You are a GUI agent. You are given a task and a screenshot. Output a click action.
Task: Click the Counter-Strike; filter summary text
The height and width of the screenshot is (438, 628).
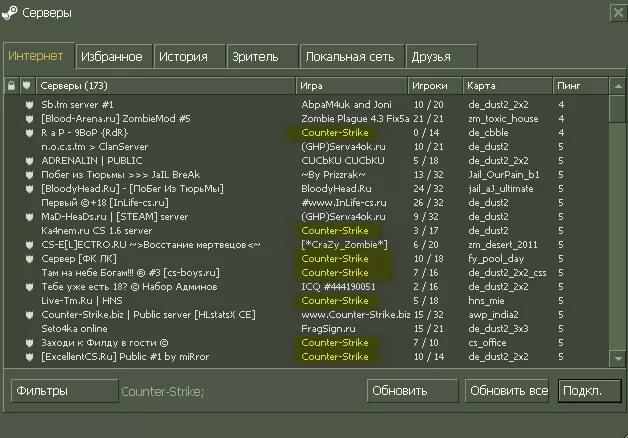(163, 392)
